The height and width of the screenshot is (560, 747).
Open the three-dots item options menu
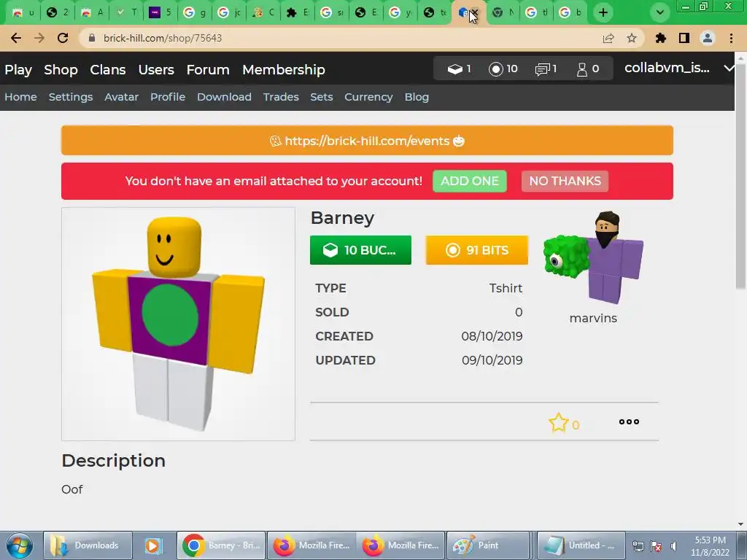point(629,421)
